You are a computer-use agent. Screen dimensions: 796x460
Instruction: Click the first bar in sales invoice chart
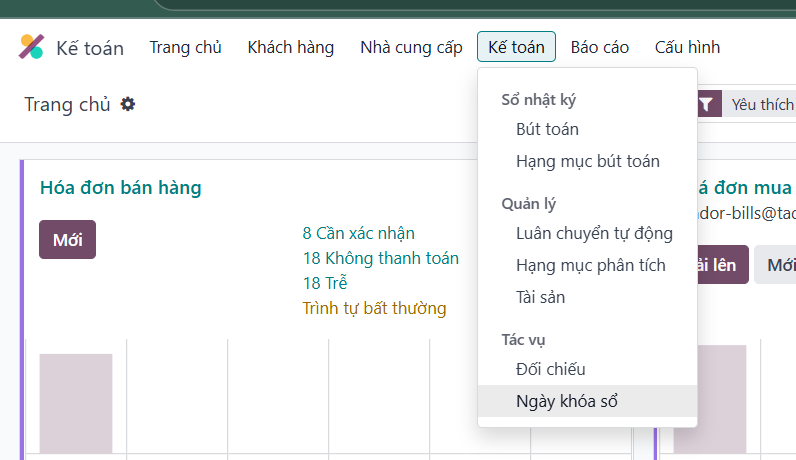coord(76,404)
